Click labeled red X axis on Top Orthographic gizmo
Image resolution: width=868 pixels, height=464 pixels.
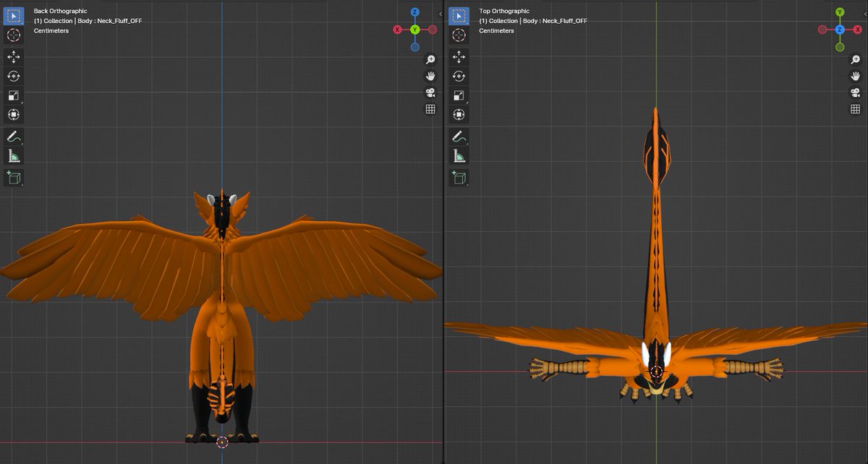pos(857,30)
